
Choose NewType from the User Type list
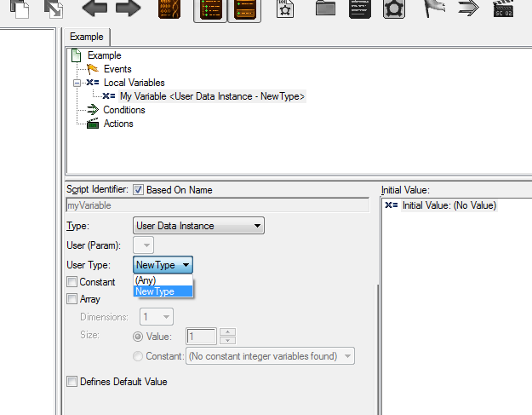point(163,291)
